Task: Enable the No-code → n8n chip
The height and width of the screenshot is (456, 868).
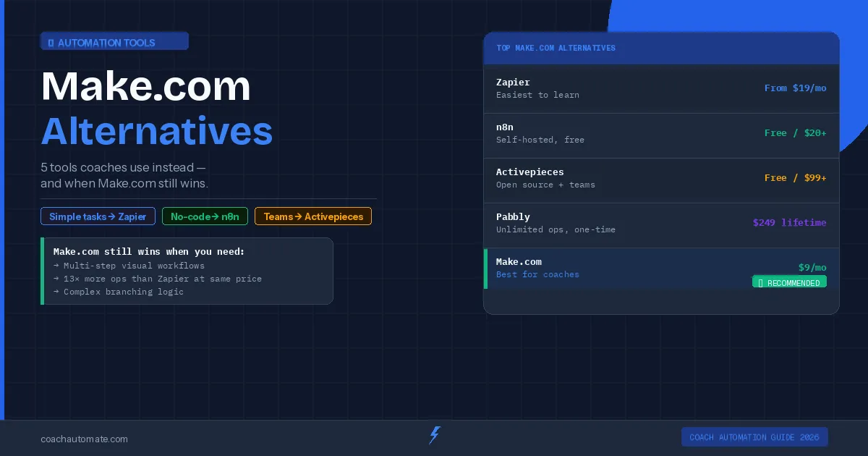Action: pos(205,216)
